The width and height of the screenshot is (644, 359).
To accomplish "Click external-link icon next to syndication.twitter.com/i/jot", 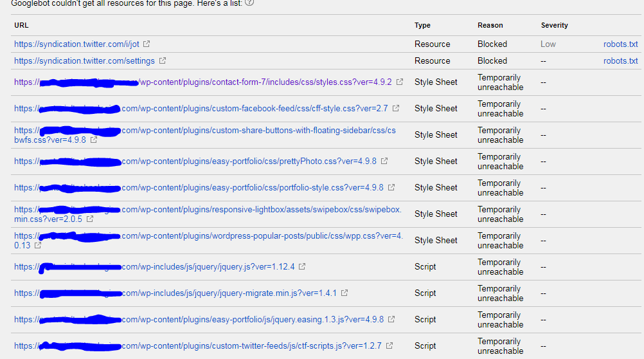I will (147, 44).
